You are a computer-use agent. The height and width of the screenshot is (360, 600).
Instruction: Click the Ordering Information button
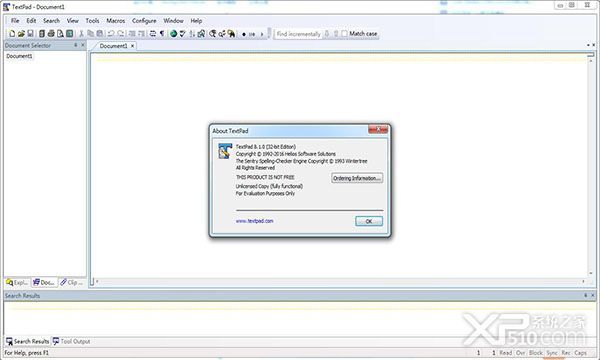click(357, 178)
